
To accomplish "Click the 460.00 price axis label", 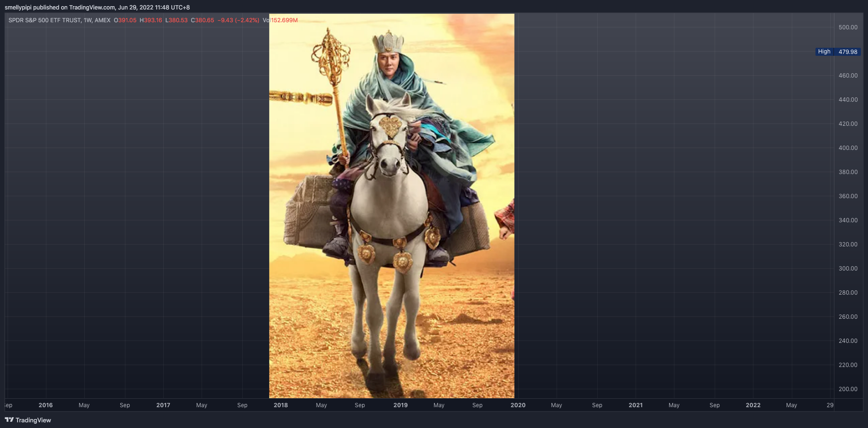I will point(848,76).
